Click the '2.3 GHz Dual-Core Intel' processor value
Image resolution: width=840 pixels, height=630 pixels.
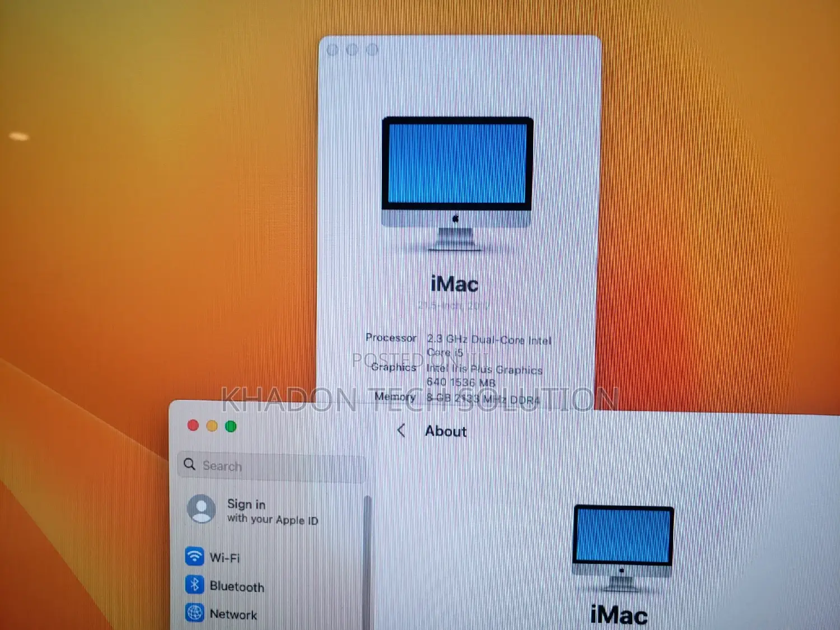(x=489, y=340)
